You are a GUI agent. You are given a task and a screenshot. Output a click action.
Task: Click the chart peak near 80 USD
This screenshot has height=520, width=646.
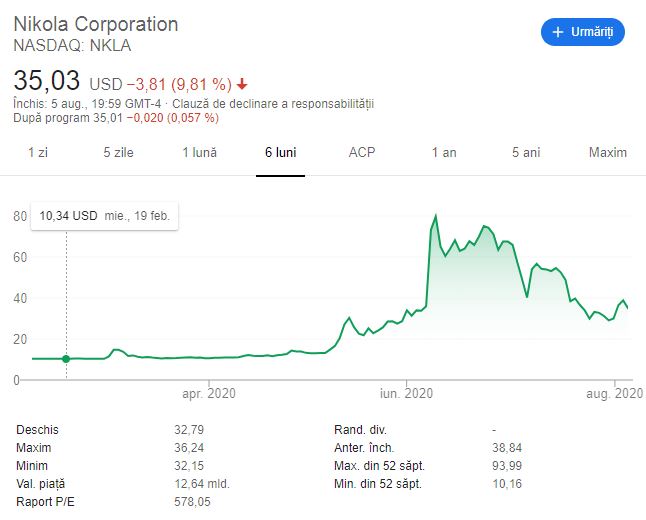click(x=436, y=216)
